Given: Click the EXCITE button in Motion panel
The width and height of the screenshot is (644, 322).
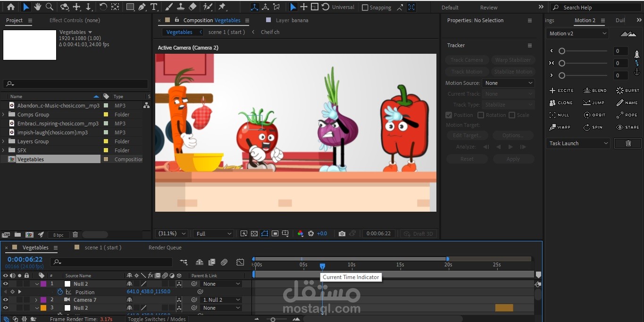Looking at the screenshot, I should (561, 91).
